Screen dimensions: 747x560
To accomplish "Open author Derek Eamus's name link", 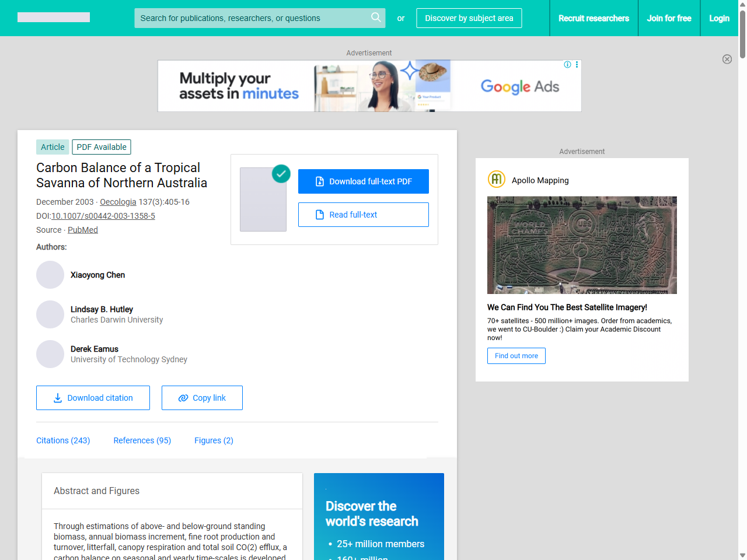I will (95, 349).
